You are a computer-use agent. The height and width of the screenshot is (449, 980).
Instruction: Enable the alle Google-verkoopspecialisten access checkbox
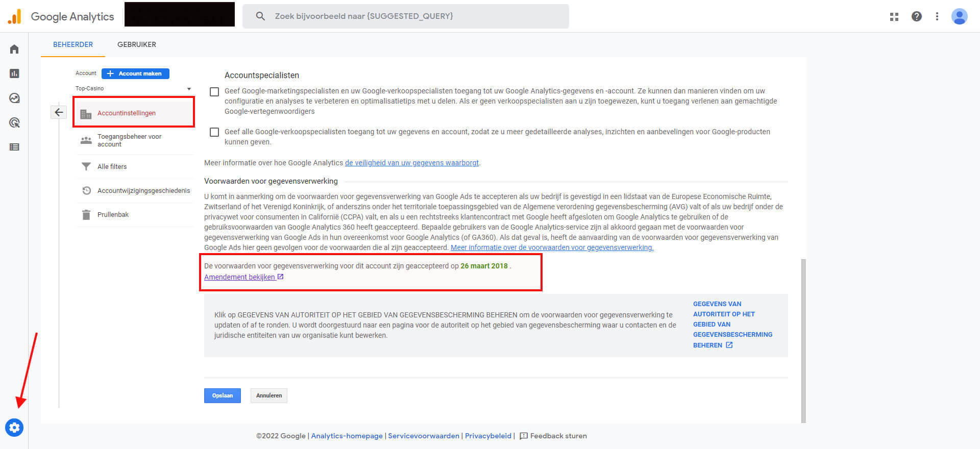coord(214,132)
